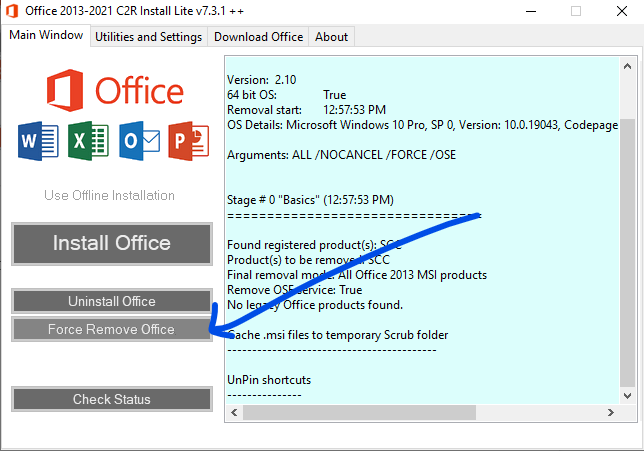The image size is (644, 451).
Task: Select the Force Remove Office button
Action: 112,329
